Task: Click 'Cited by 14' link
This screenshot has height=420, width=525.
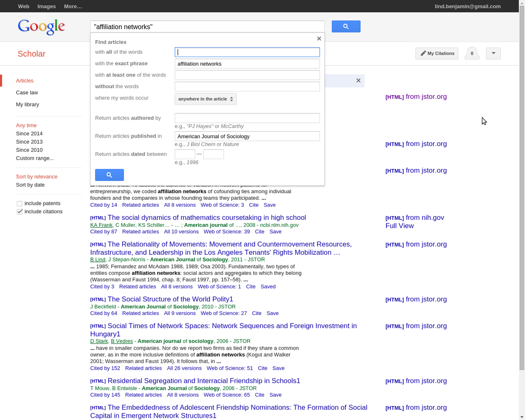Action: click(104, 205)
